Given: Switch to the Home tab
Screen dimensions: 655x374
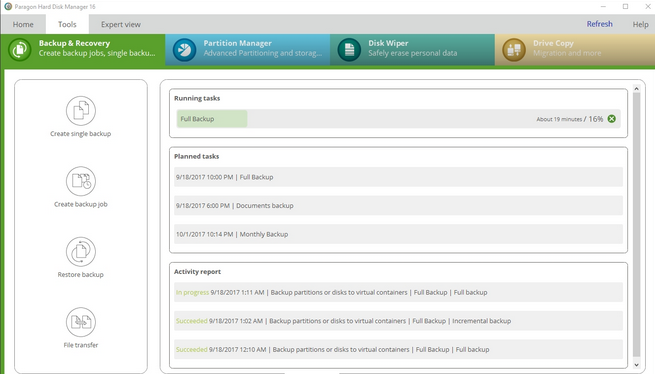Looking at the screenshot, I should [x=23, y=24].
